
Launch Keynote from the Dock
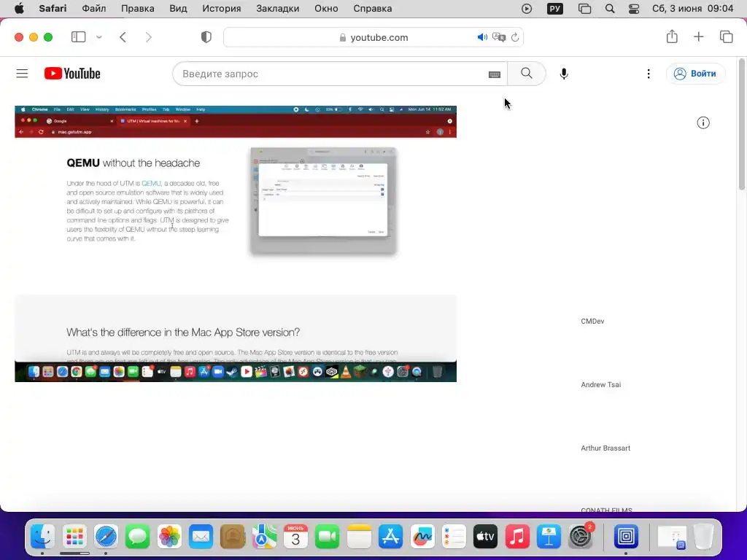pyautogui.click(x=549, y=537)
